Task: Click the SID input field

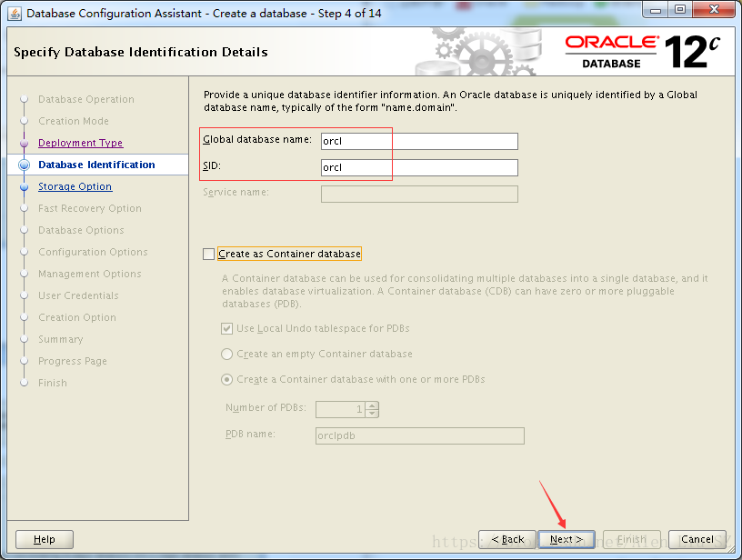Action: pyautogui.click(x=419, y=167)
